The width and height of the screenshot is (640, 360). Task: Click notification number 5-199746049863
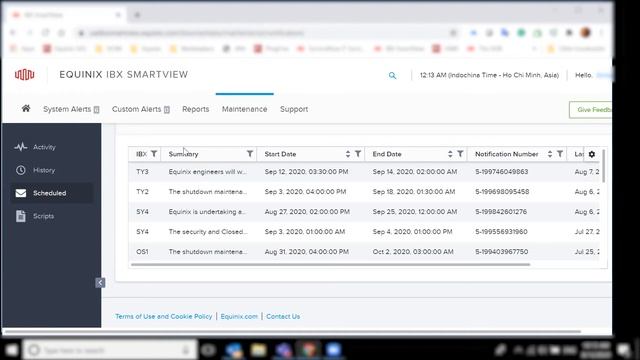[x=502, y=171]
